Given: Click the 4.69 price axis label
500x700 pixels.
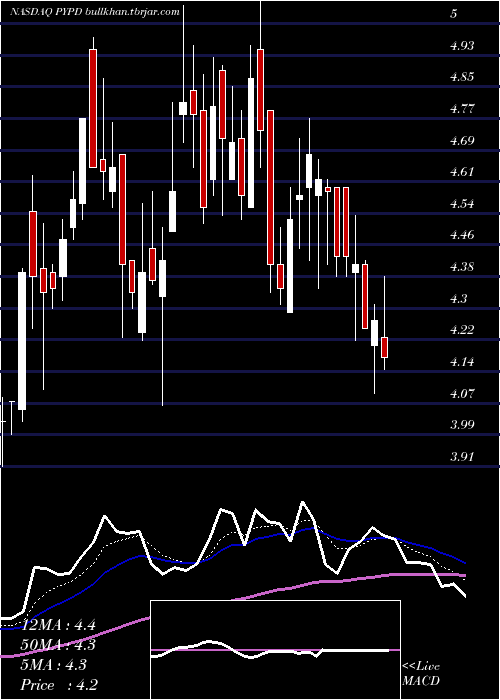Looking at the screenshot, I should 462,140.
